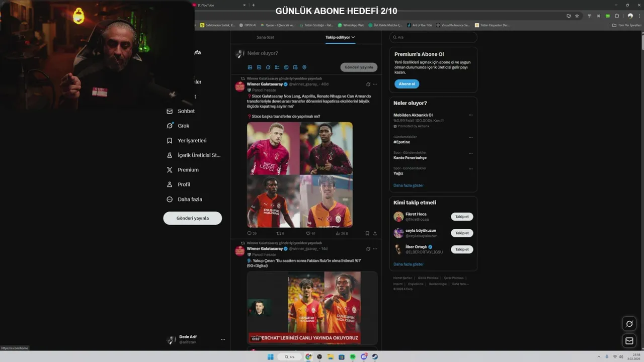Open the OPEN AI bookmark
This screenshot has height=362, width=644.
pos(248,25)
